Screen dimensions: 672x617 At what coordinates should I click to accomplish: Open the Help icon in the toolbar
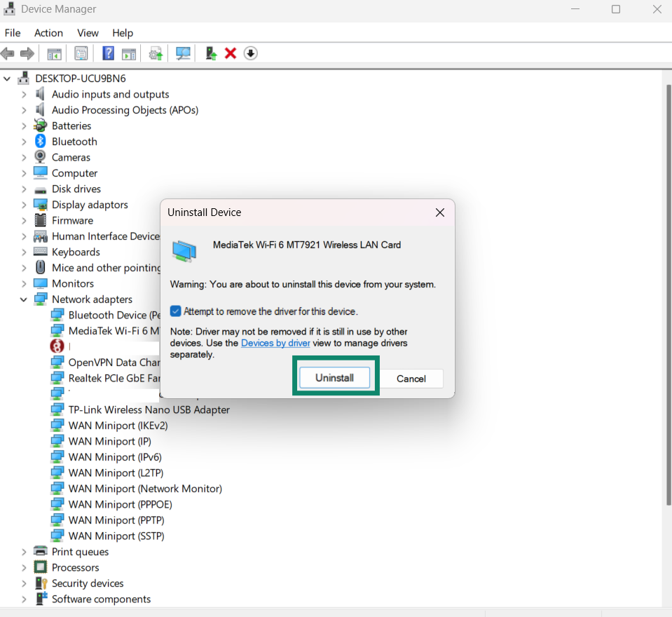107,53
